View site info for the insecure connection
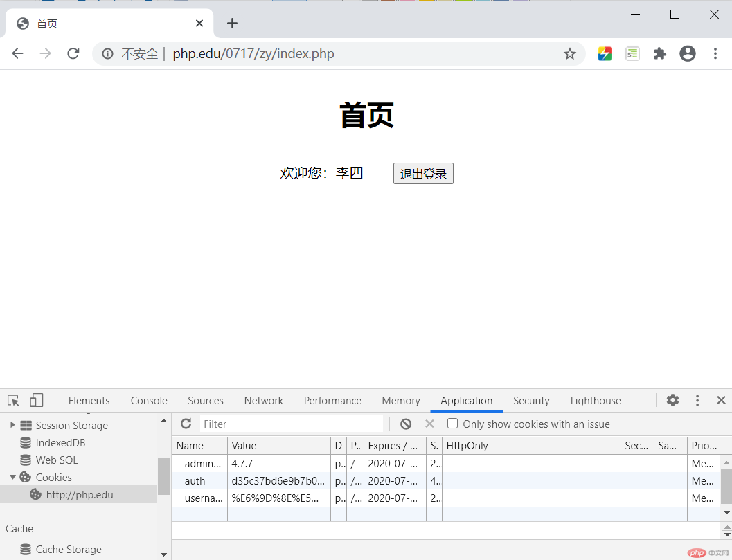The image size is (732, 560). [108, 54]
